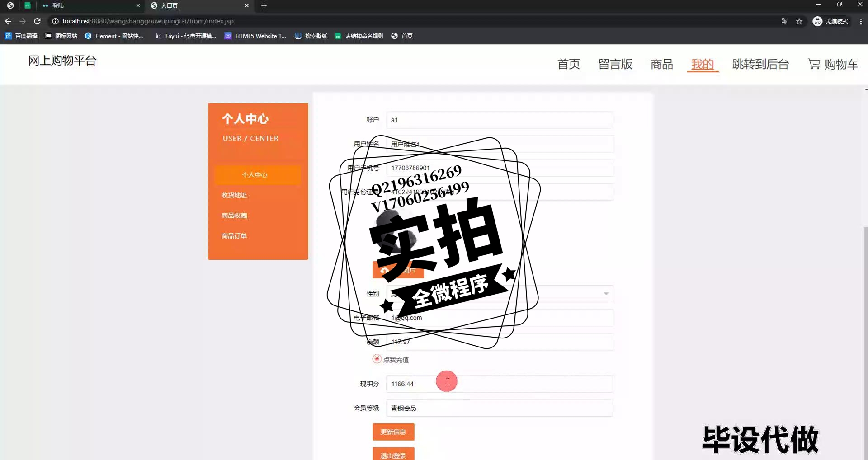Select 我的 in the site navigation
This screenshot has height=460, width=868.
703,64
